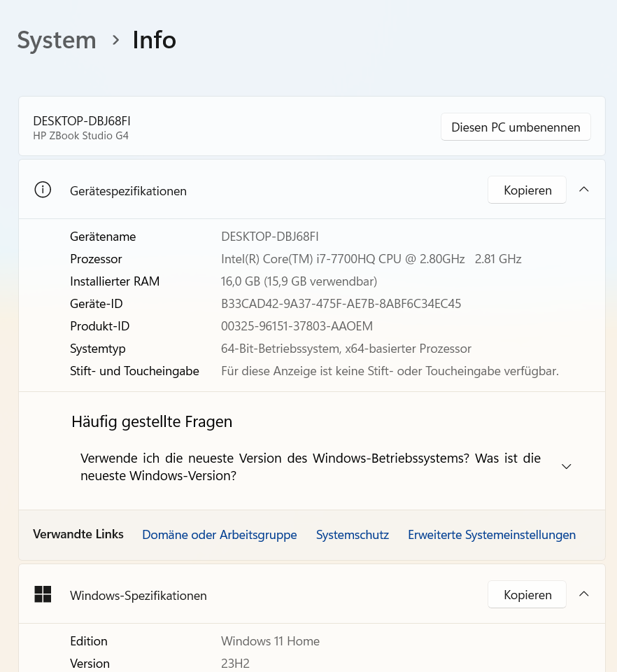Click the Produkt-ID value 00325-96151-37803-AAOEM

[297, 326]
